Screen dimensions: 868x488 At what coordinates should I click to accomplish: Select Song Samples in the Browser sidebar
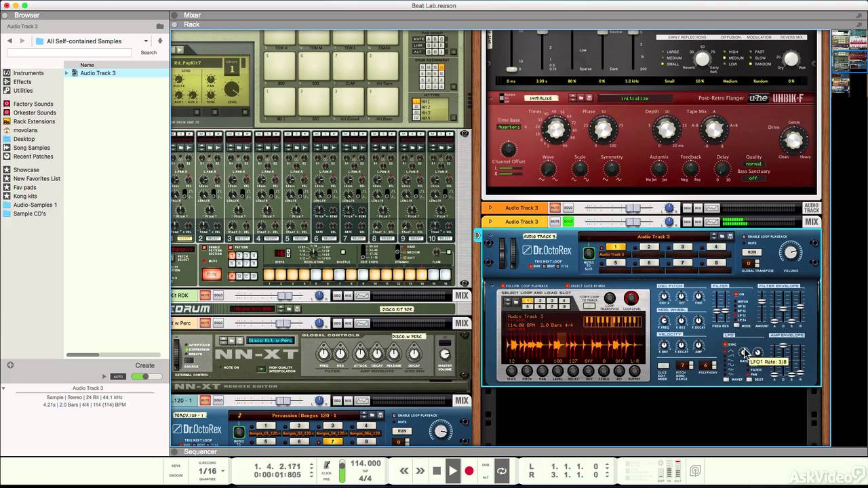click(x=31, y=148)
